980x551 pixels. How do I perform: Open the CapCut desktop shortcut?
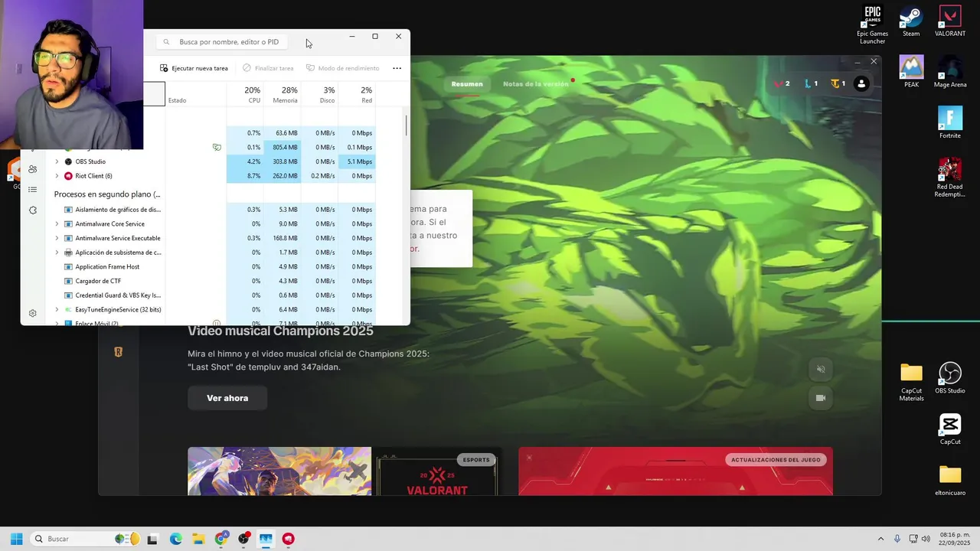point(950,429)
